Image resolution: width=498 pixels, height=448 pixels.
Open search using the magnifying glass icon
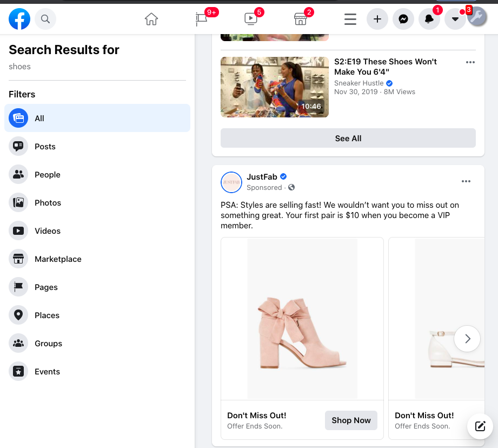click(45, 18)
